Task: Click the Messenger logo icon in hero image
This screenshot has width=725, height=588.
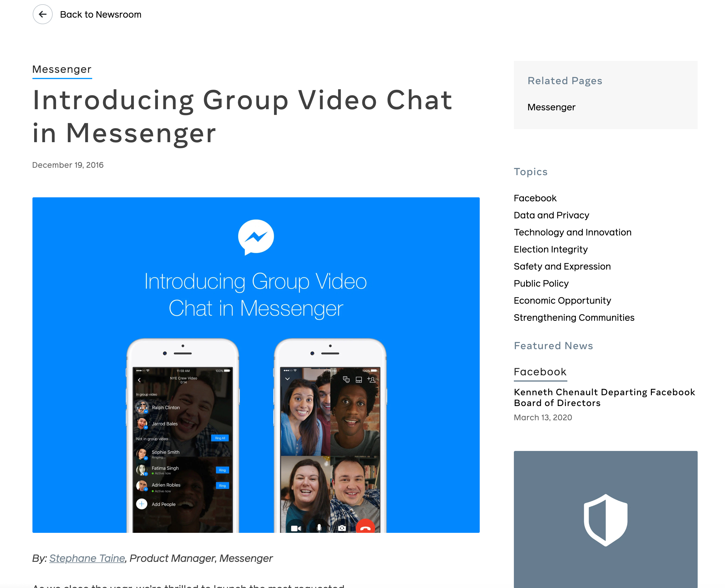Action: click(x=256, y=238)
